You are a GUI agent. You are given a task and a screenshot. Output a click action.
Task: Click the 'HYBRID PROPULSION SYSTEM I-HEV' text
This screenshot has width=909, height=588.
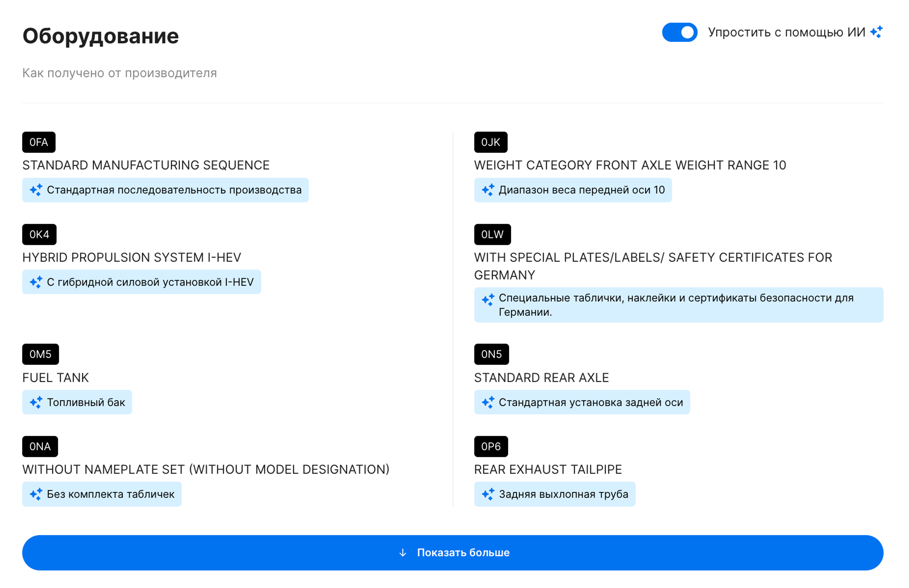pyautogui.click(x=132, y=257)
